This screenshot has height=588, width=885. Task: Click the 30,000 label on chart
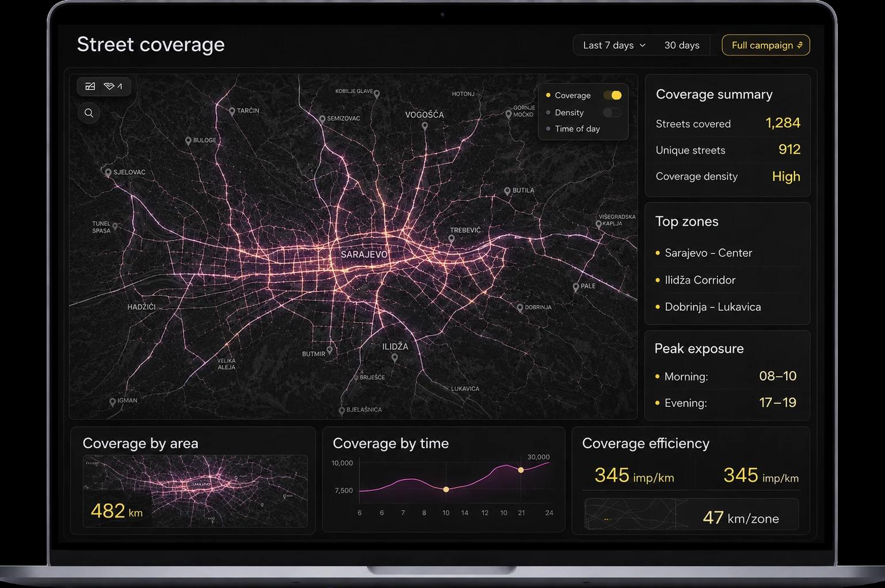coord(539,457)
